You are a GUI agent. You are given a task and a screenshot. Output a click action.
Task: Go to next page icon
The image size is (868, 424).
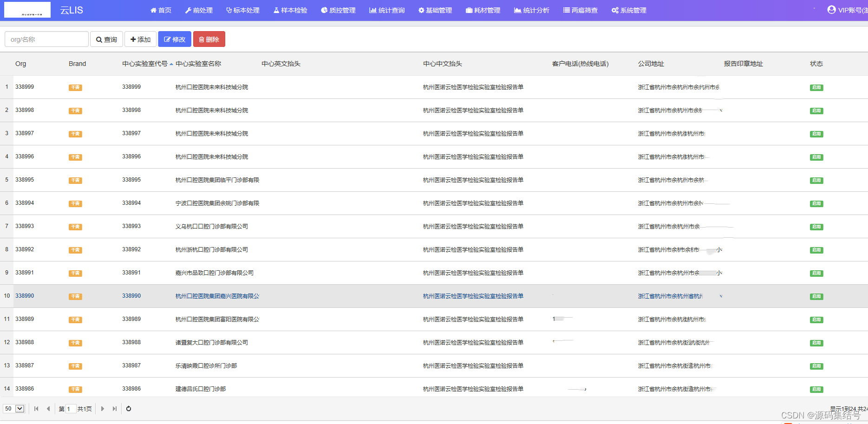(103, 409)
